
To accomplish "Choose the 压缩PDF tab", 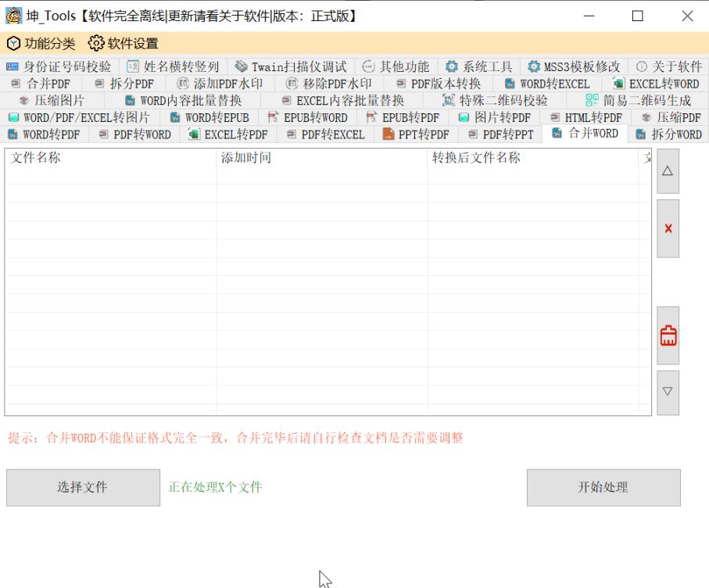I will pos(671,117).
